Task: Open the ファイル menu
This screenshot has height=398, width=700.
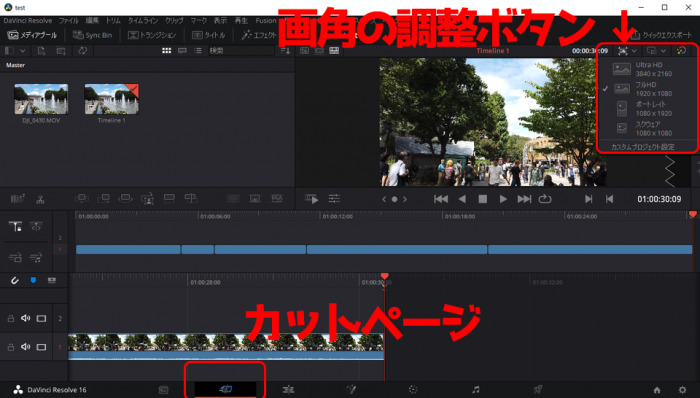Action: pyautogui.click(x=68, y=21)
